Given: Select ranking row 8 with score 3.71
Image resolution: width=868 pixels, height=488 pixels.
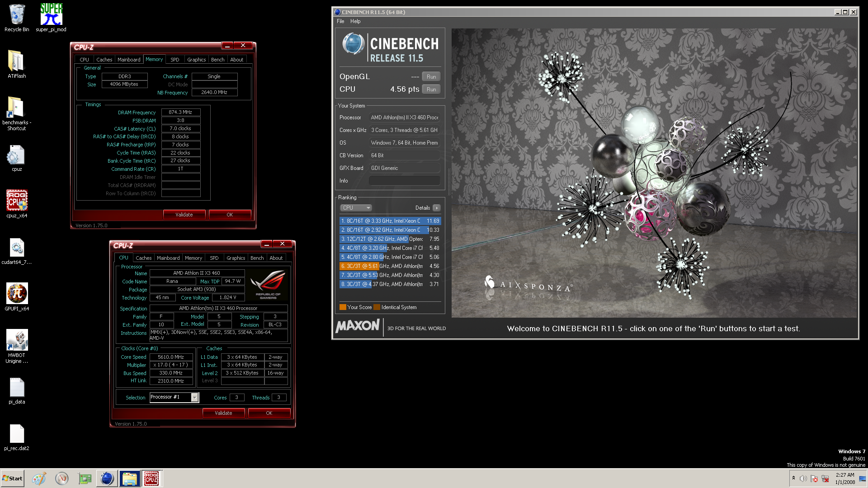Looking at the screenshot, I should coord(390,284).
